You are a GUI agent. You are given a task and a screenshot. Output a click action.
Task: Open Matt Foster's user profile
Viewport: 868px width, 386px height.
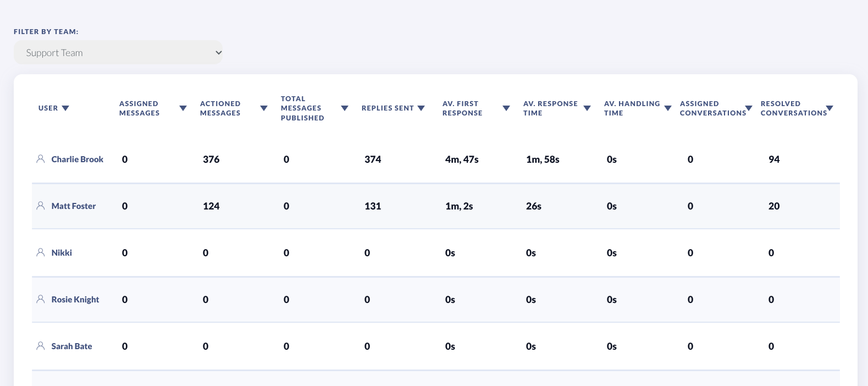[74, 206]
